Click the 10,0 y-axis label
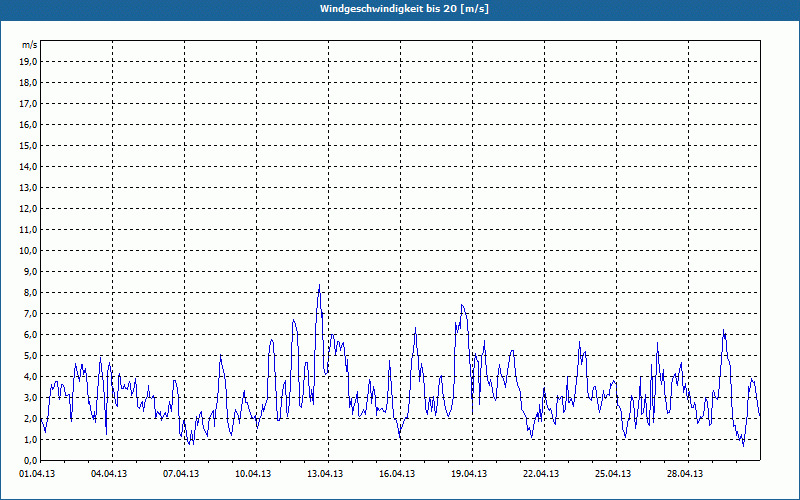This screenshot has width=800, height=500. coord(28,251)
